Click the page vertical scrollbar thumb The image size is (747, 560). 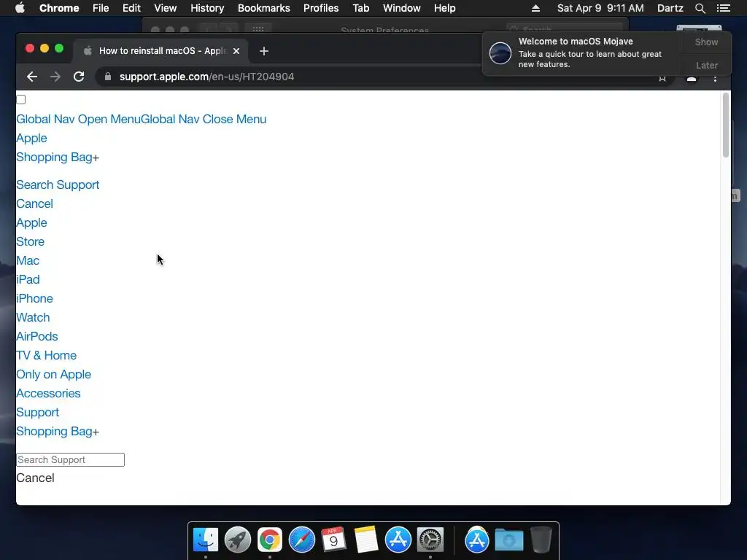(726, 125)
